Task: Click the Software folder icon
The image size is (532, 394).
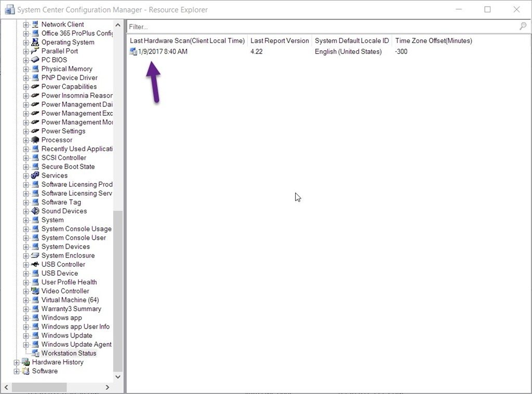Action: pos(26,371)
